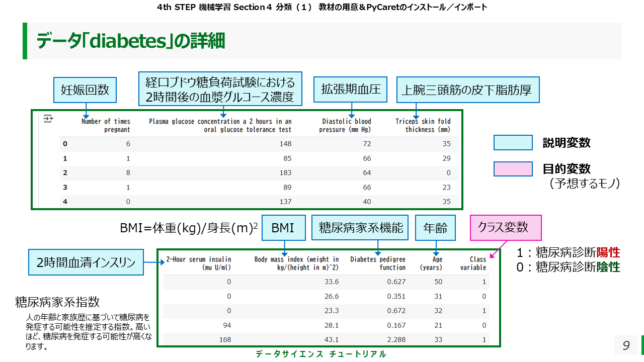This screenshot has height=362, width=644.
Task: Click the BMI value 23.3
Action: (x=332, y=311)
